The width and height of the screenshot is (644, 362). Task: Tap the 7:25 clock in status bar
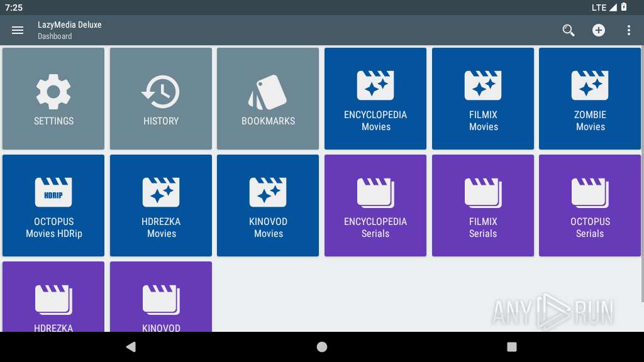pyautogui.click(x=14, y=8)
